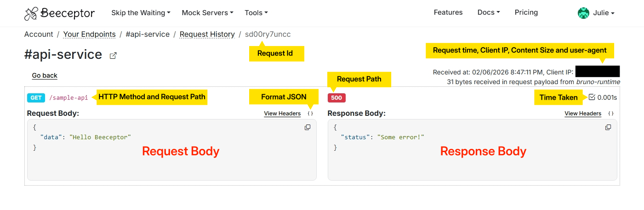Go to the Features page

click(x=448, y=12)
